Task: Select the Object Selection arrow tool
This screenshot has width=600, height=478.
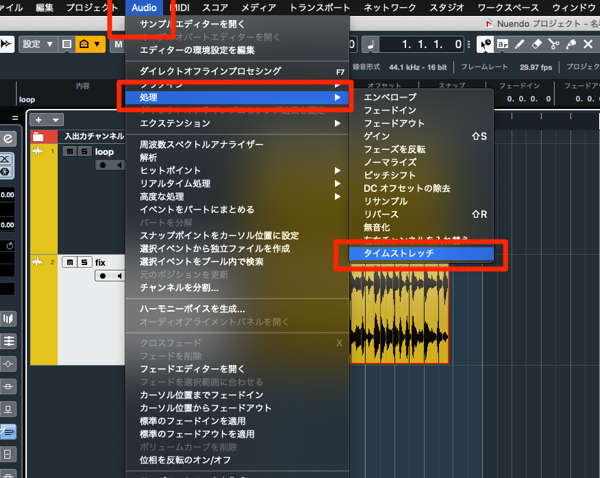Action: point(485,44)
